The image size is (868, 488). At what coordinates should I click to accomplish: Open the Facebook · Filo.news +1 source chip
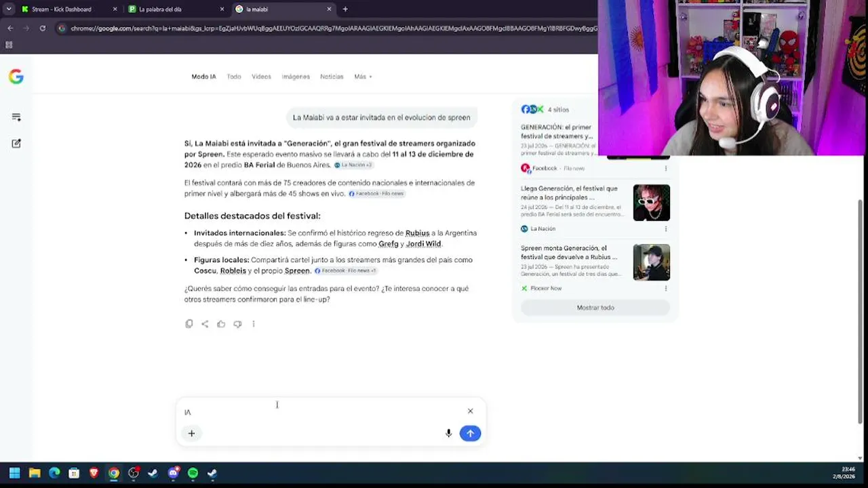point(345,271)
